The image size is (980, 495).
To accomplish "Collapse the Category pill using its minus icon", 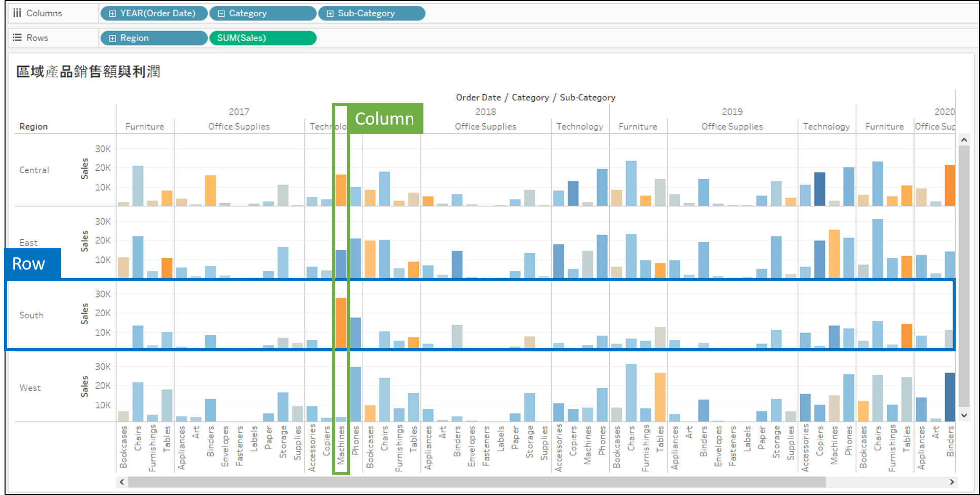I will pyautogui.click(x=221, y=14).
